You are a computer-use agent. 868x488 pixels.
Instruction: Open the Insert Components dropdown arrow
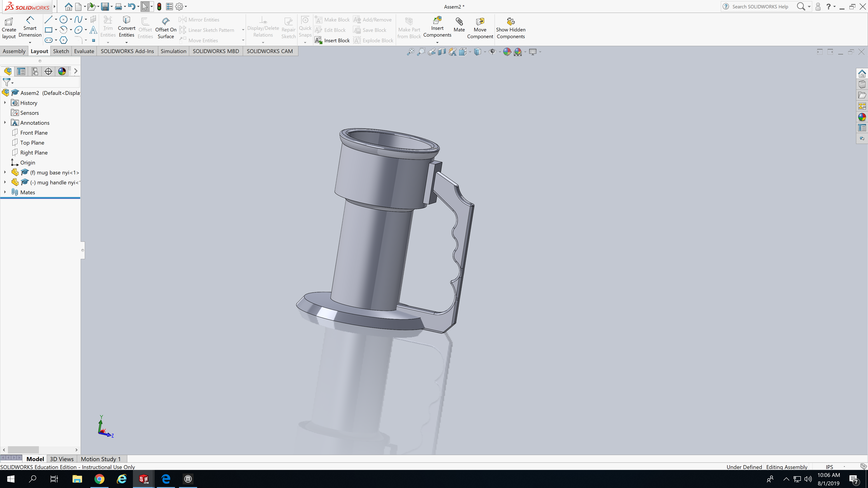tap(437, 42)
